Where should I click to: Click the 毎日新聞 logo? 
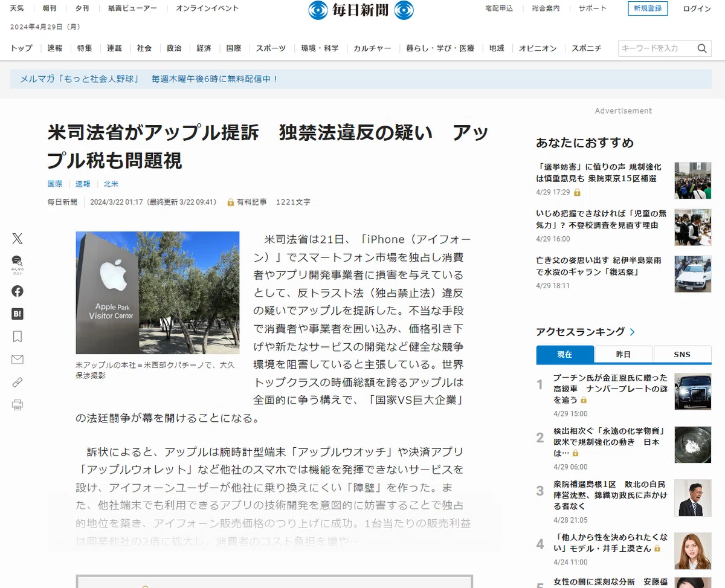click(361, 10)
